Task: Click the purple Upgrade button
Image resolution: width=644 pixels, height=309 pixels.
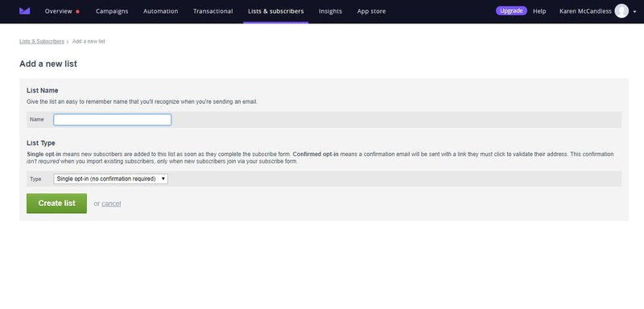Action: click(511, 11)
